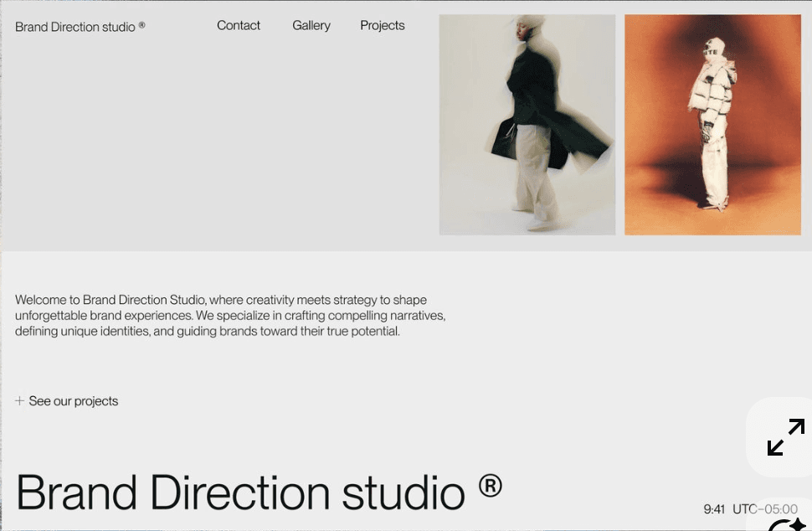Open the Contact page
Viewport: 812px width, 531px height.
[239, 25]
